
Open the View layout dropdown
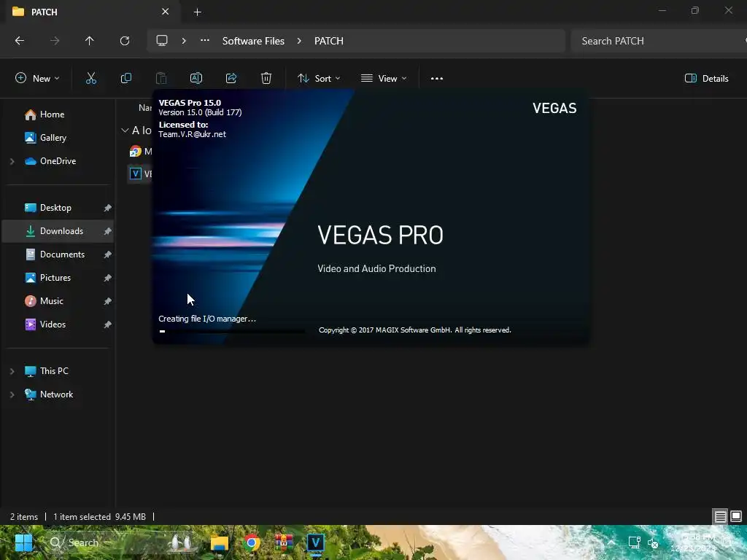click(x=384, y=79)
